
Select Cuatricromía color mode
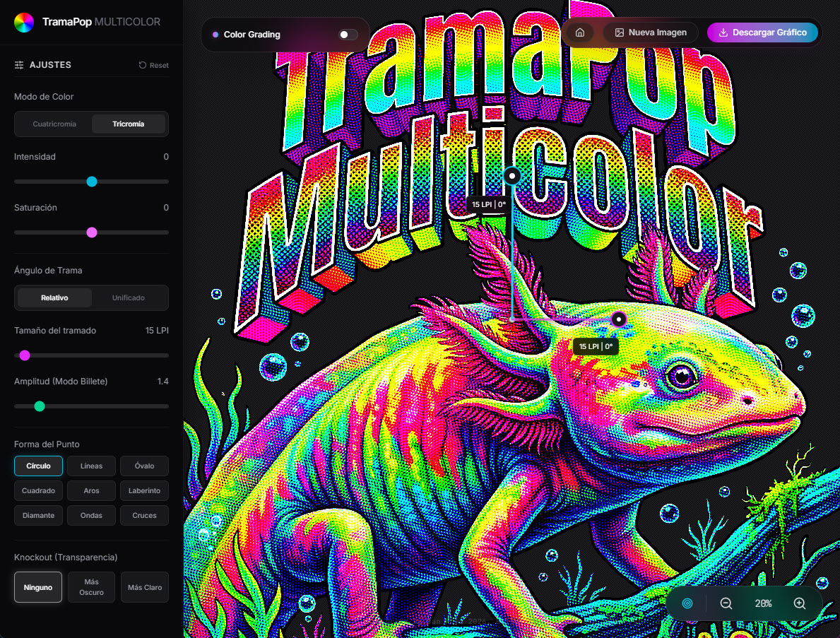54,124
